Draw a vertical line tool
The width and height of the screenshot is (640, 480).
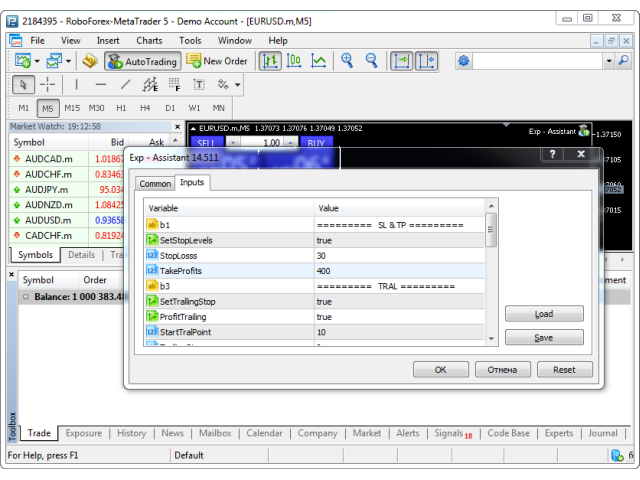[76, 84]
